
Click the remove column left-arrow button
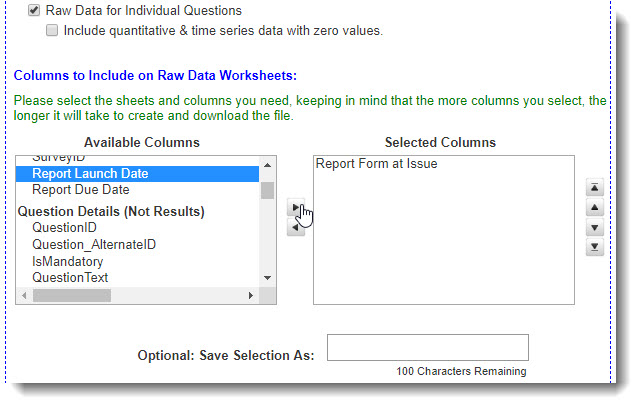click(296, 227)
